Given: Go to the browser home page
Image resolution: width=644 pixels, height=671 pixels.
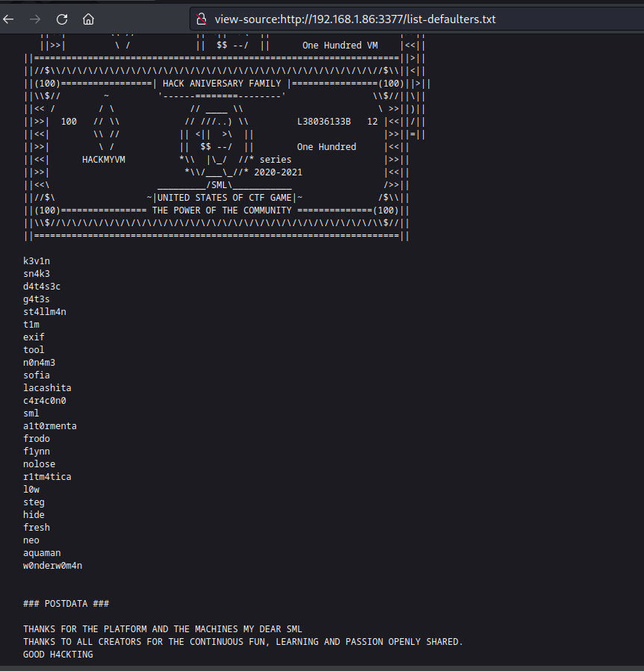Looking at the screenshot, I should [88, 19].
